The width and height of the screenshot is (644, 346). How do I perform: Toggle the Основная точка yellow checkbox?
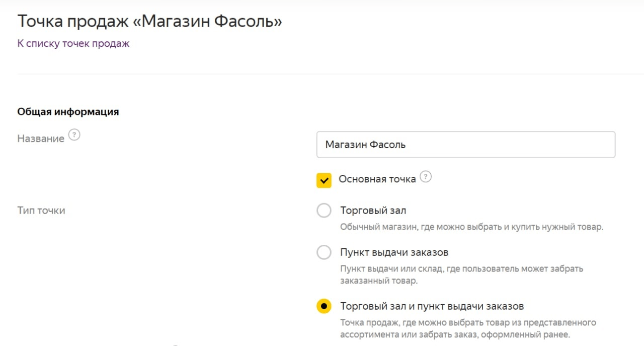click(x=324, y=180)
